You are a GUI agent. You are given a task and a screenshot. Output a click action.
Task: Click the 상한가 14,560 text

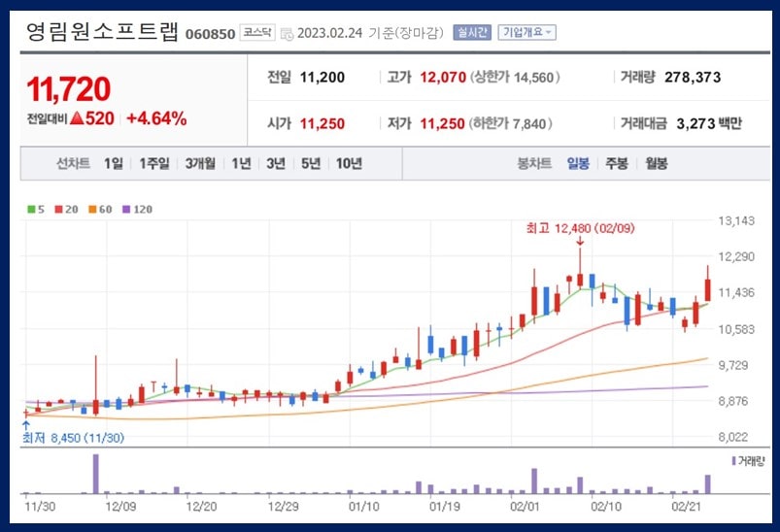(x=516, y=78)
